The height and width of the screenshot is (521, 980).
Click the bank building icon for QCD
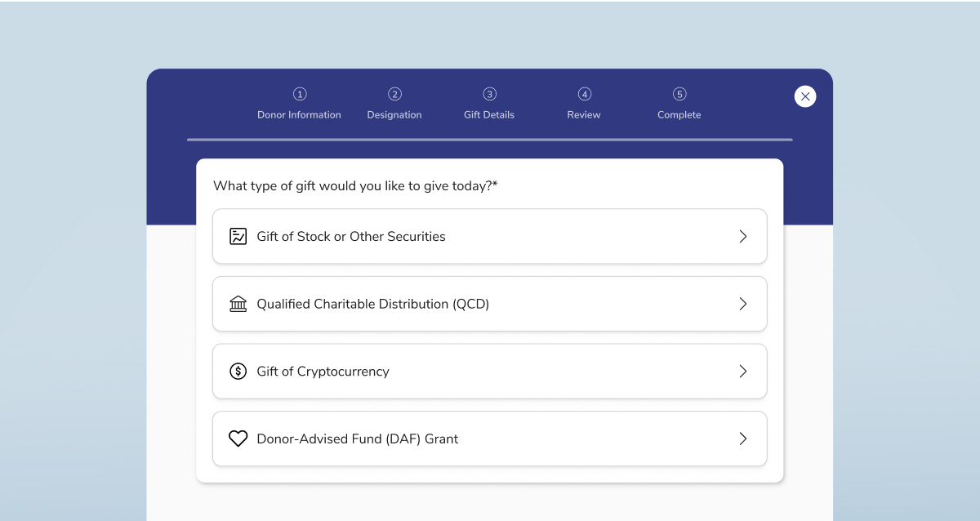coord(238,304)
